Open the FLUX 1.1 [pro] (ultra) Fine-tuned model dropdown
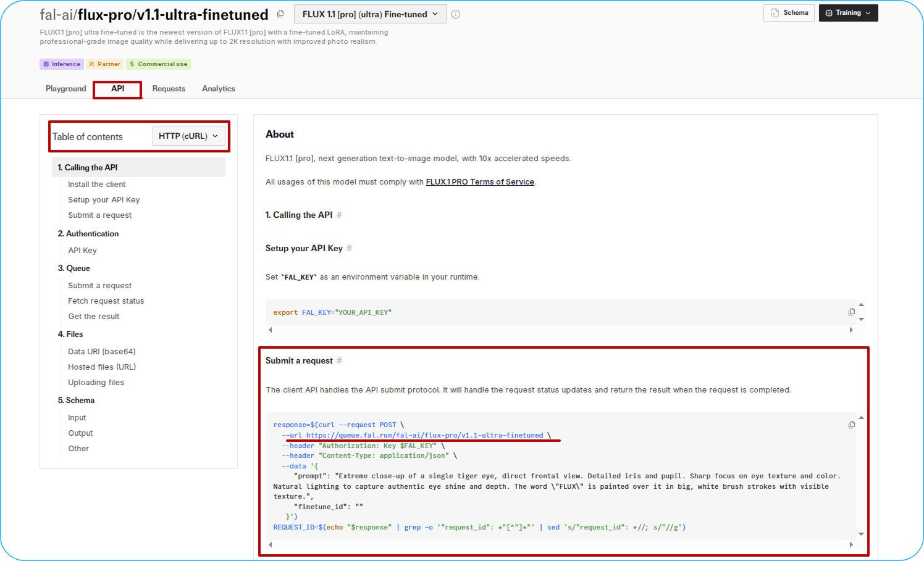Screen dimensions: 924x561 pos(371,14)
